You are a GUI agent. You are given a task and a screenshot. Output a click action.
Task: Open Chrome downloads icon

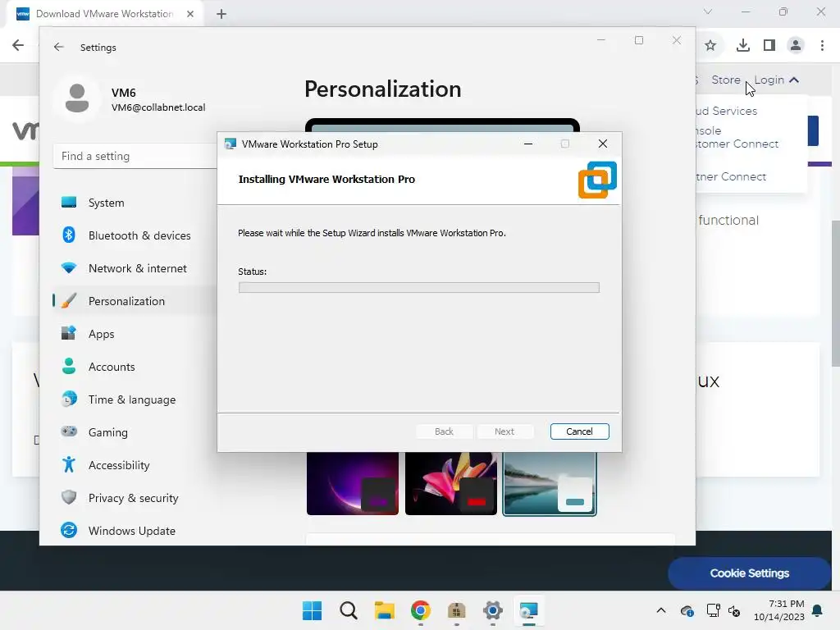coord(743,46)
